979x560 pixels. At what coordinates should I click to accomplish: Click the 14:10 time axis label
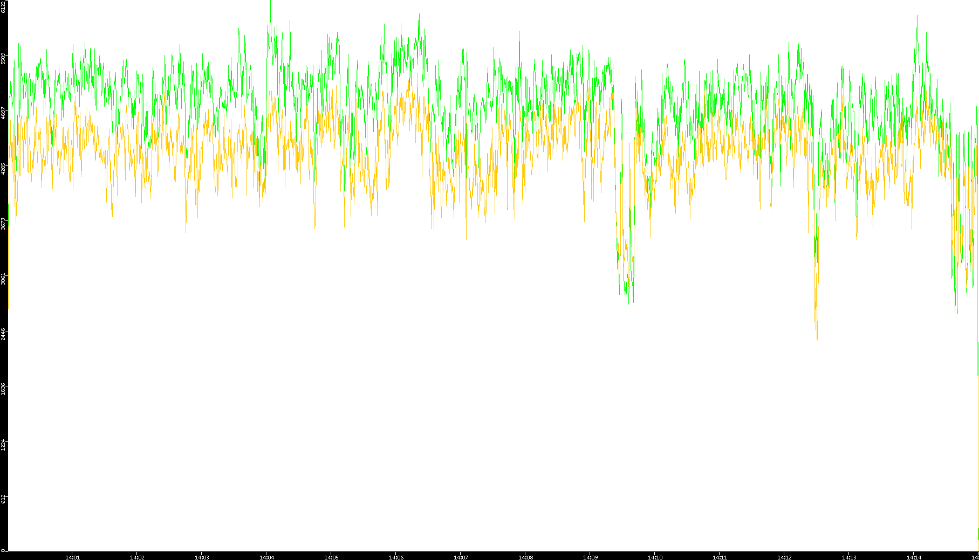pos(655,557)
